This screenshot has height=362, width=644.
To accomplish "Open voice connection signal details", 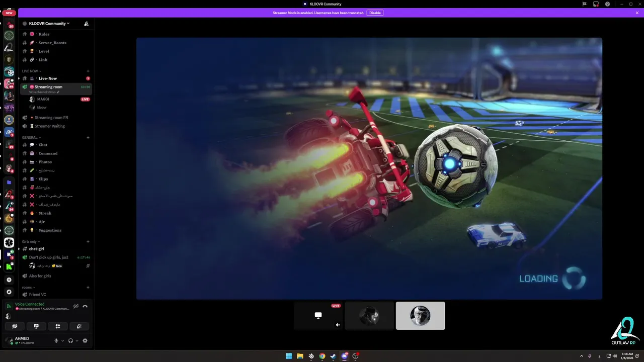I will pos(9,306).
